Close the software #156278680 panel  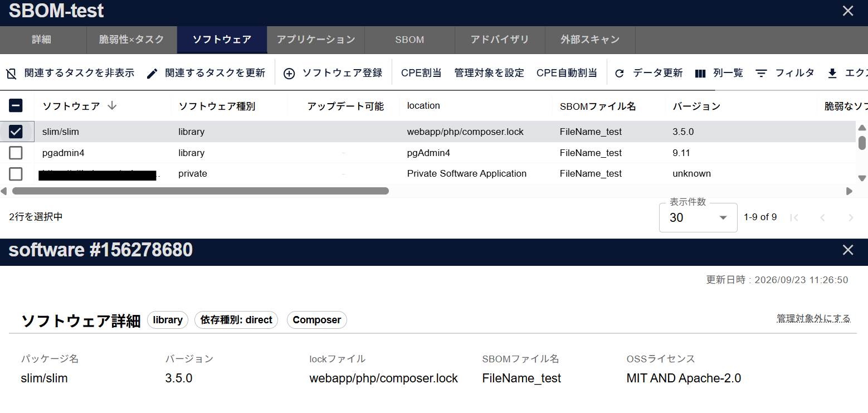click(848, 250)
